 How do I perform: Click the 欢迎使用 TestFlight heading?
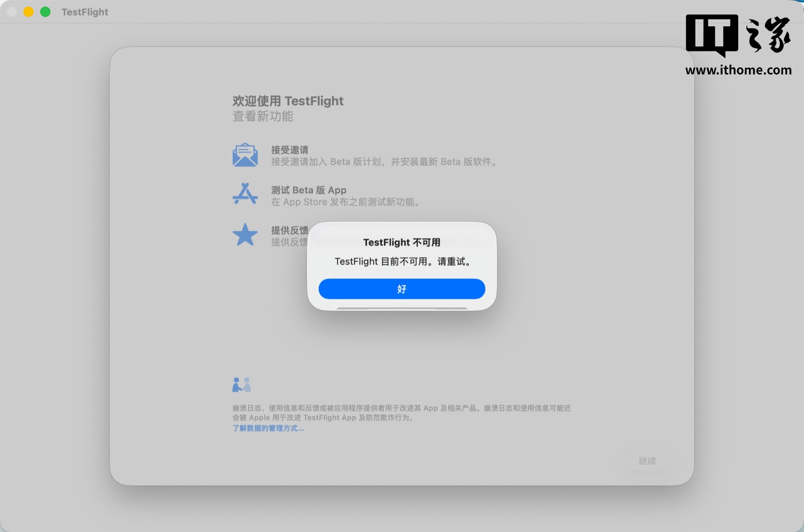pos(288,101)
